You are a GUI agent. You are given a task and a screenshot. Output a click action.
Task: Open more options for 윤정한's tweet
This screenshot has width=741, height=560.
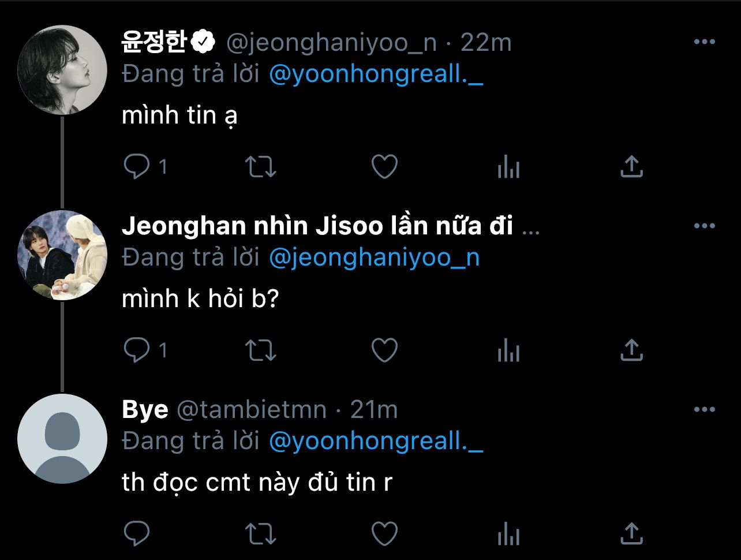(704, 42)
